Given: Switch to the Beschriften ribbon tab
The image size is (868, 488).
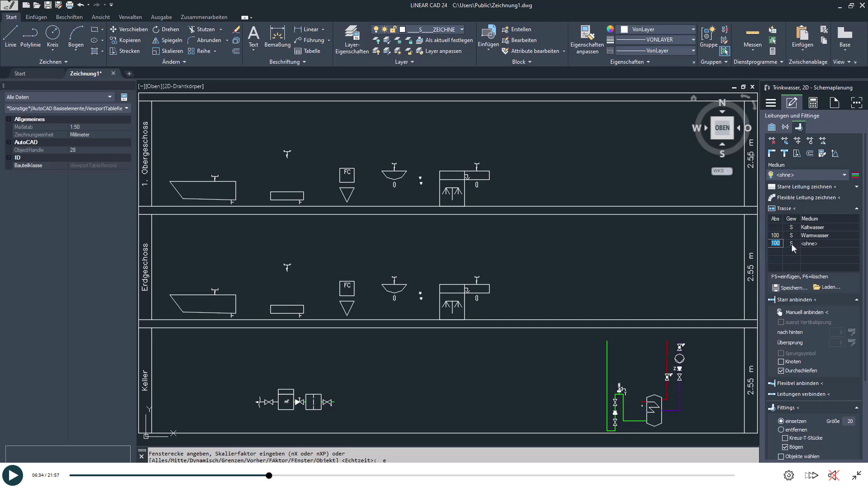Looking at the screenshot, I should tap(69, 17).
